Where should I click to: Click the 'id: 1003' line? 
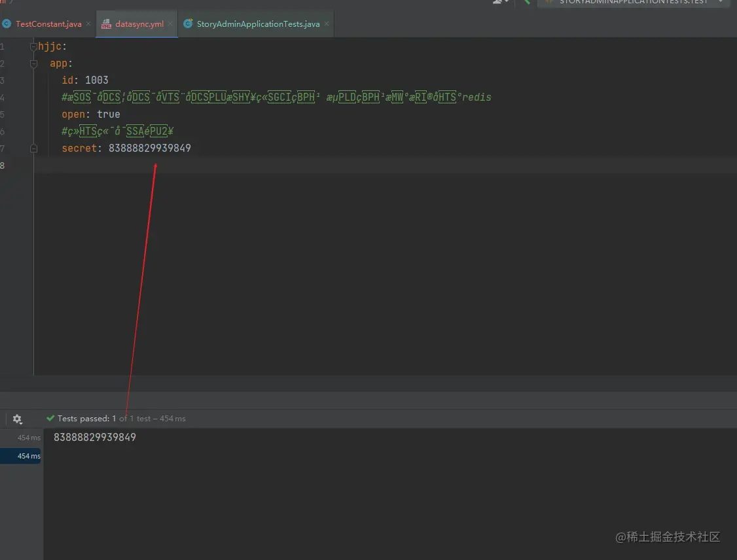(85, 80)
